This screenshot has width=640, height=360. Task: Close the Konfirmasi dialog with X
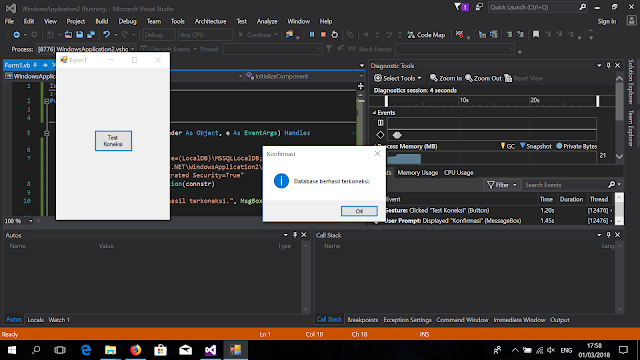click(377, 153)
